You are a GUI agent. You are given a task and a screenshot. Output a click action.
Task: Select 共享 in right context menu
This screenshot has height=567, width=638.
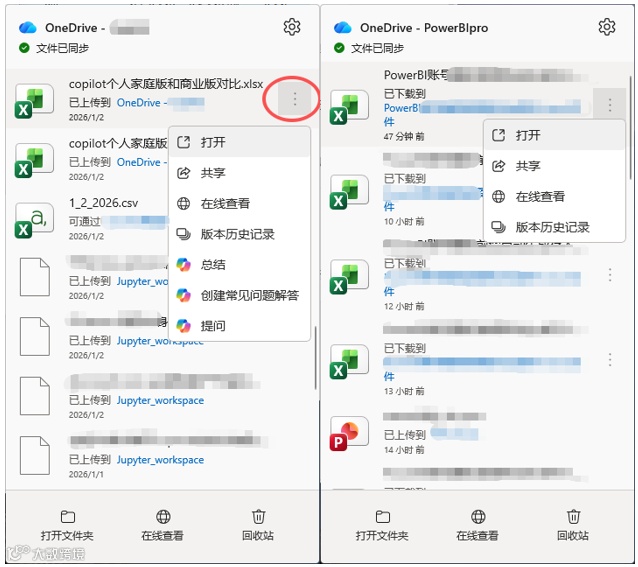[x=554, y=166]
